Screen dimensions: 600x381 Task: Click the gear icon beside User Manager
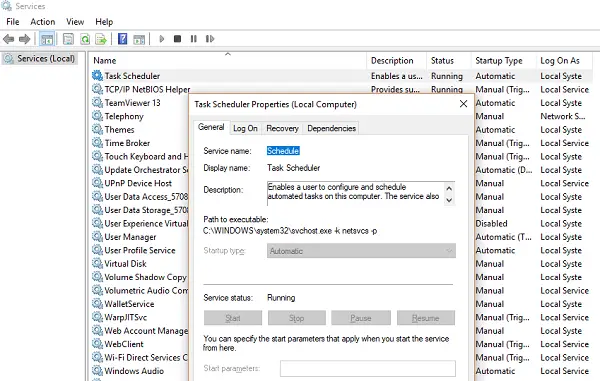pos(98,236)
